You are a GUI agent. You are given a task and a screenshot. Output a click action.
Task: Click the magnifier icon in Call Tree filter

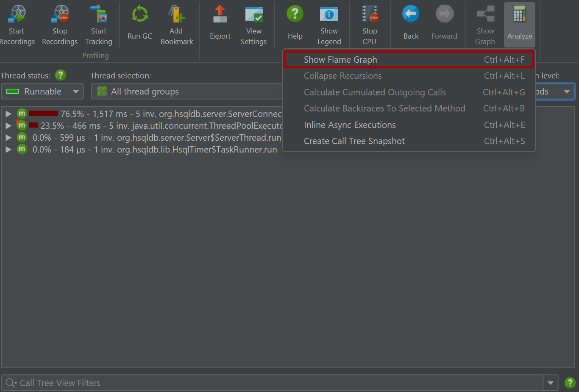11,383
